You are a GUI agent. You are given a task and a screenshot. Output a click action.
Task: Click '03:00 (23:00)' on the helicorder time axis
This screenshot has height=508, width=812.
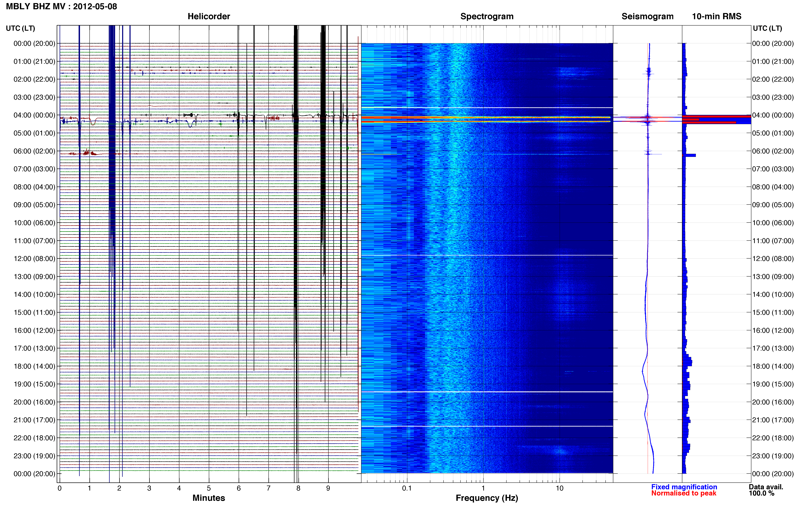34,97
